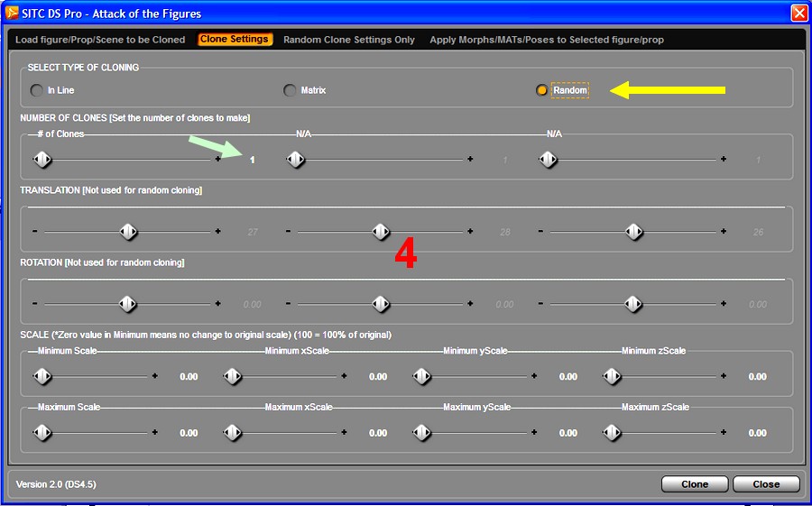Image resolution: width=812 pixels, height=506 pixels.
Task: Click the Maximum zScale value 0.00
Action: coord(757,433)
